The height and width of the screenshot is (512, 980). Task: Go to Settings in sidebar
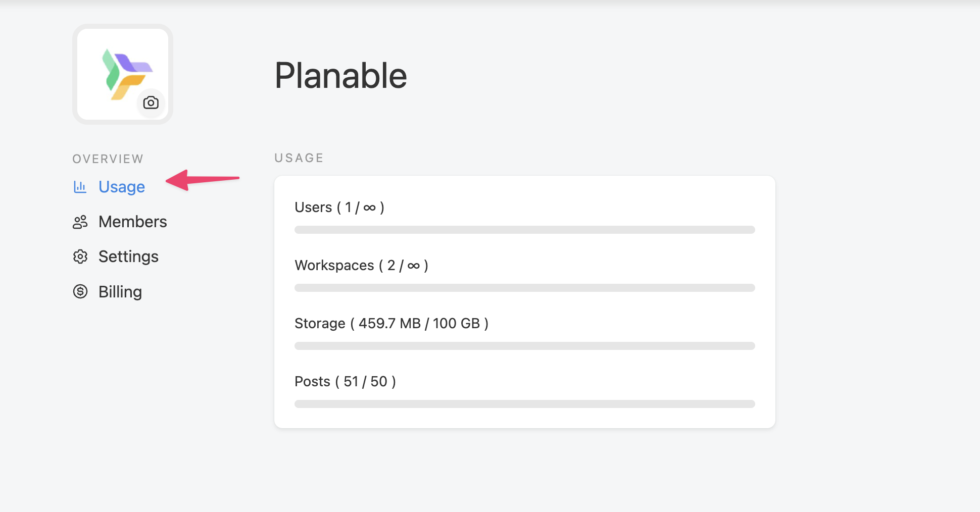point(128,257)
